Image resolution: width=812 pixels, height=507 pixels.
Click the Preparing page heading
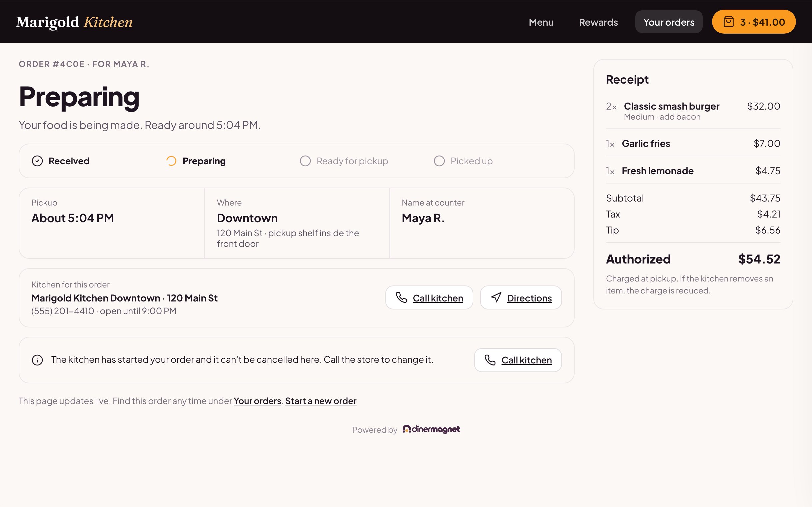click(79, 97)
